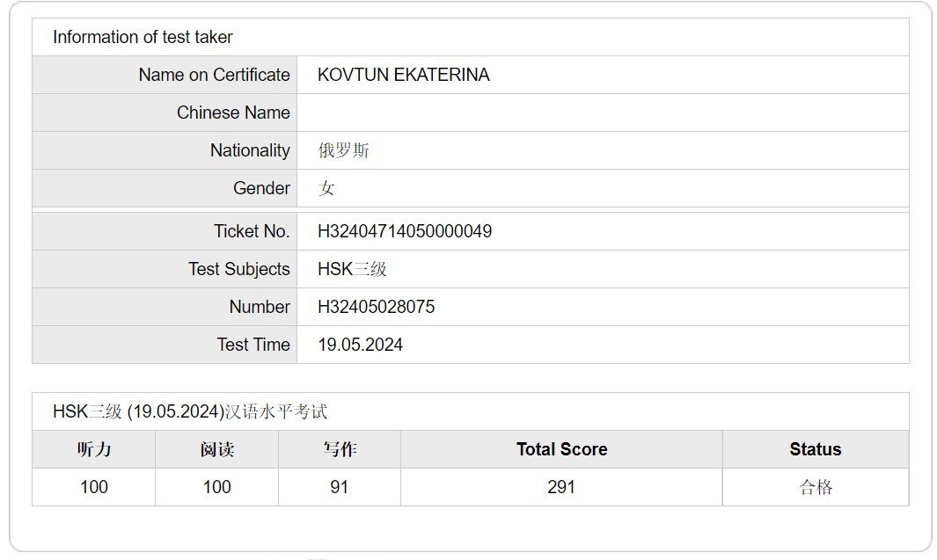Click the Gender value 女
This screenshot has width=937, height=560.
pos(326,188)
